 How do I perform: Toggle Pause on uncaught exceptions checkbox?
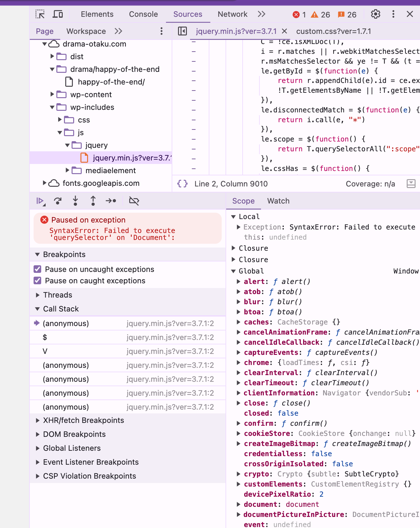(37, 269)
